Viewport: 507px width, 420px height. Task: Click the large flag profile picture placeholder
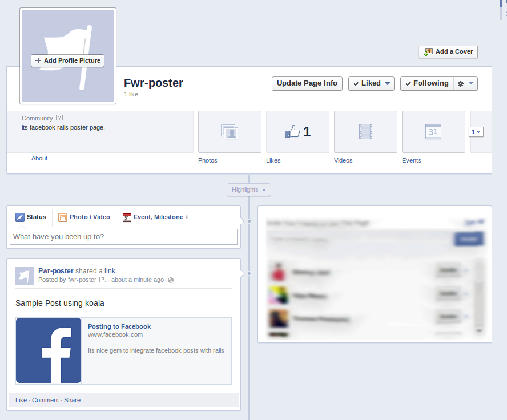(x=68, y=56)
